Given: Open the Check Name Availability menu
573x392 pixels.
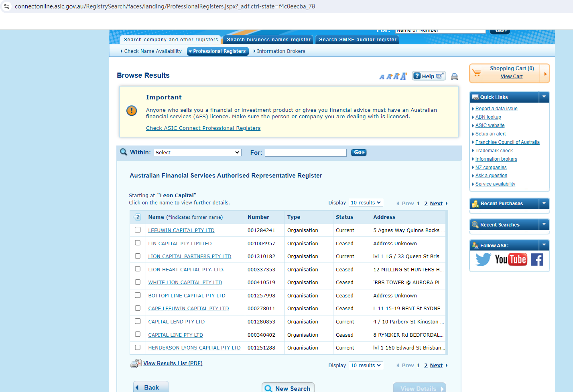Looking at the screenshot, I should click(151, 51).
